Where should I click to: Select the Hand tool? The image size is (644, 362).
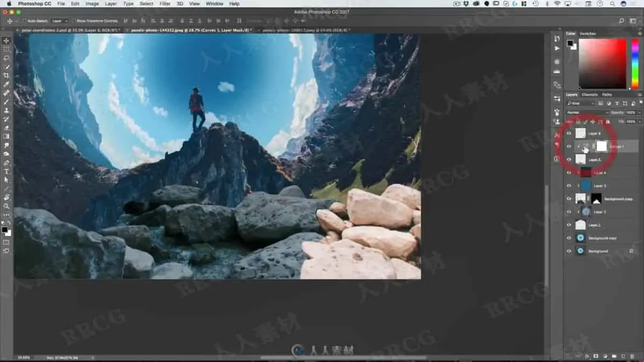[6, 197]
